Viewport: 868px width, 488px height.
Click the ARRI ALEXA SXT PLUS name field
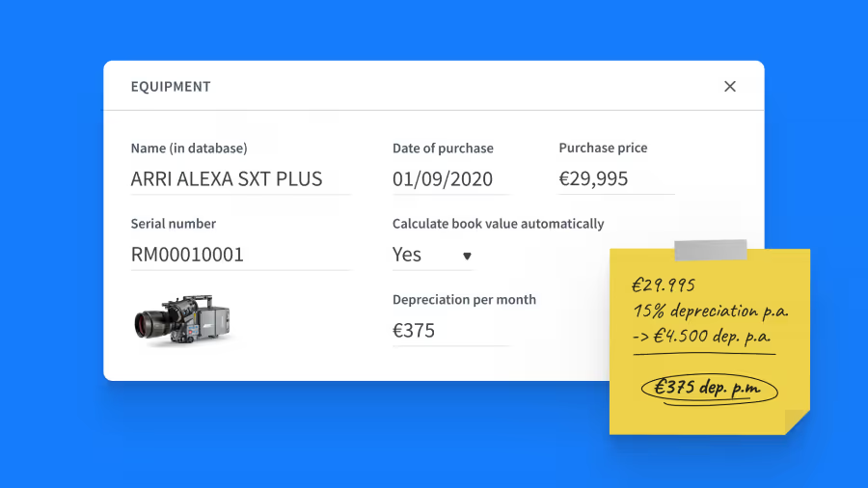pyautogui.click(x=240, y=179)
